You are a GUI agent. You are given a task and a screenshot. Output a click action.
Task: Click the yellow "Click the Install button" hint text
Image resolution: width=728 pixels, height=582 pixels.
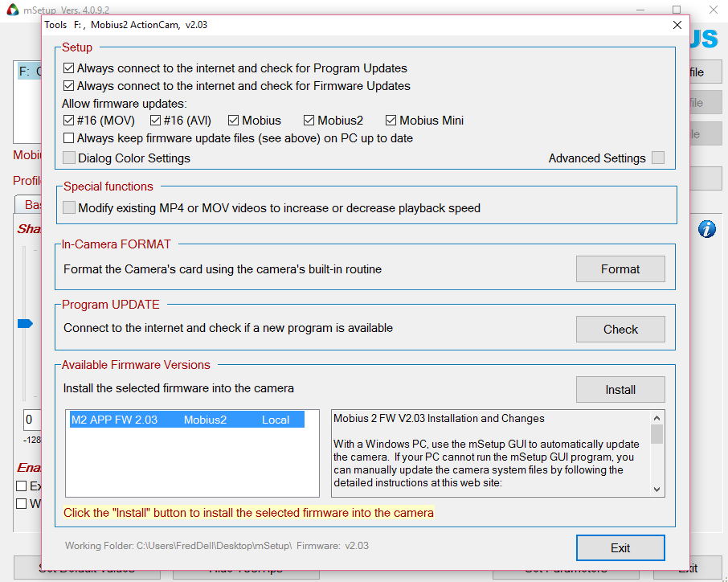click(x=248, y=513)
